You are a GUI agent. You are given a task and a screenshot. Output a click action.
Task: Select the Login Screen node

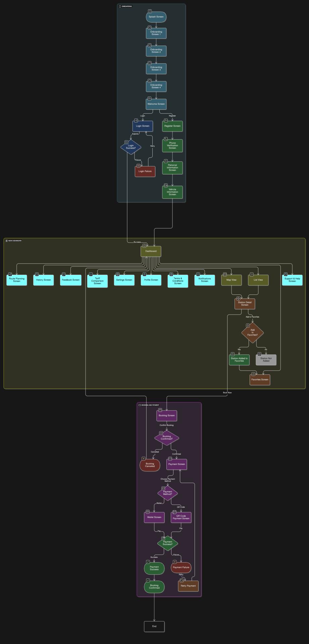pos(143,126)
